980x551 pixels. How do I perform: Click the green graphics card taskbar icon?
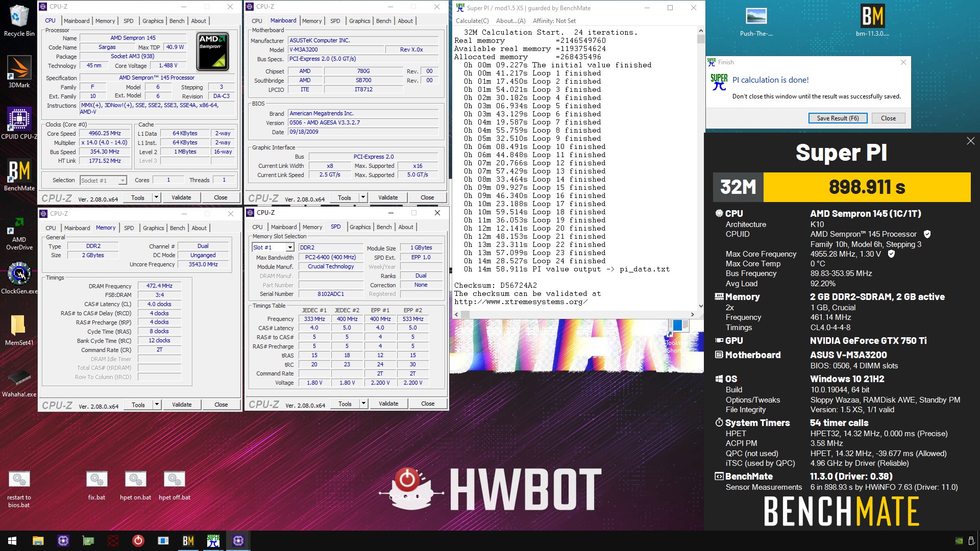click(88, 541)
